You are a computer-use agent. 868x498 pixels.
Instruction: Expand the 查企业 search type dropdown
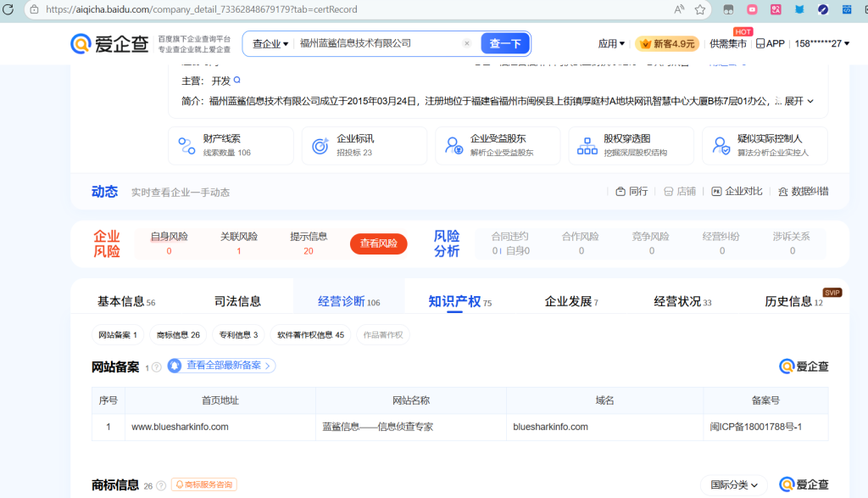(x=270, y=43)
